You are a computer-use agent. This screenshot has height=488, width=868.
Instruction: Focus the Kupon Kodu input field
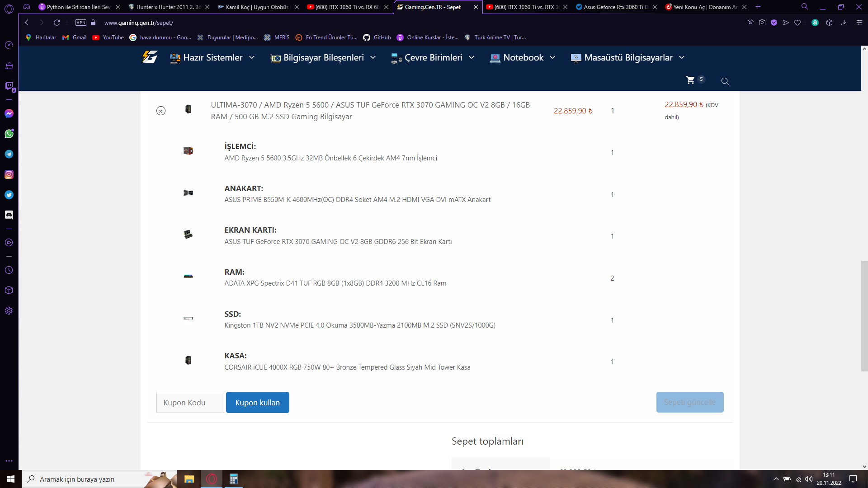pos(190,402)
